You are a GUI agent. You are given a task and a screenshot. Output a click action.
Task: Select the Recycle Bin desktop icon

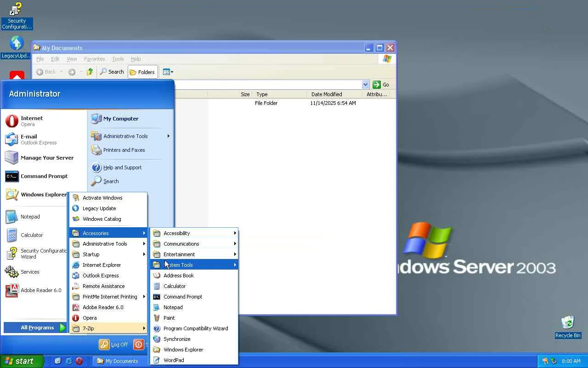point(568,327)
